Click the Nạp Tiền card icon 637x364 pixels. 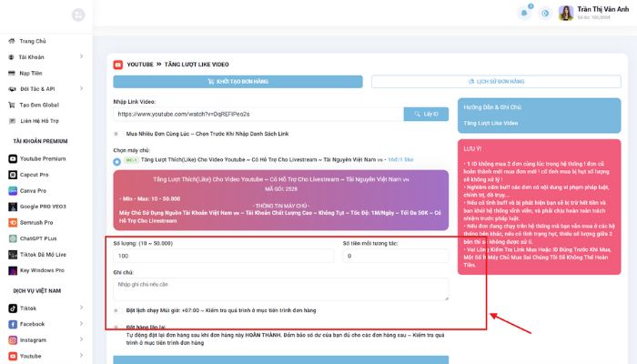tap(12, 73)
